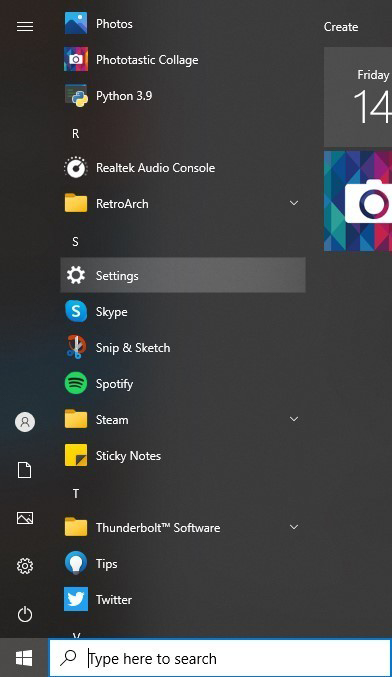The width and height of the screenshot is (392, 677).
Task: Click the Python 3.9 label
Action: coord(124,96)
